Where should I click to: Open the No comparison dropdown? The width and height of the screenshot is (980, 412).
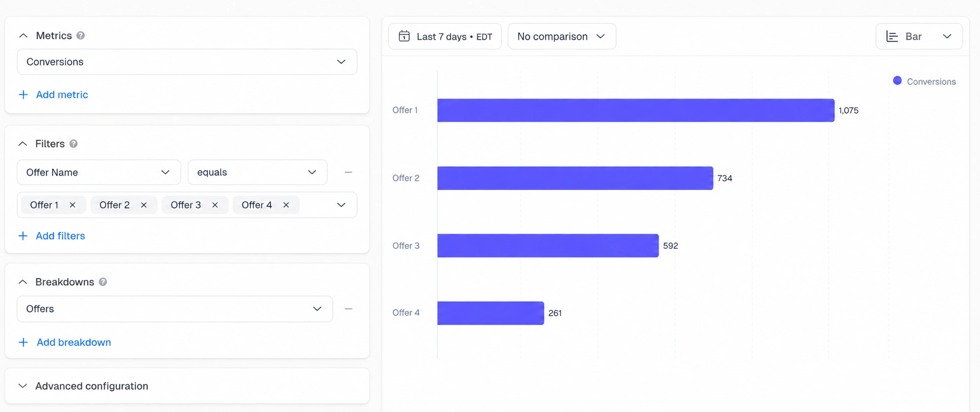point(562,36)
